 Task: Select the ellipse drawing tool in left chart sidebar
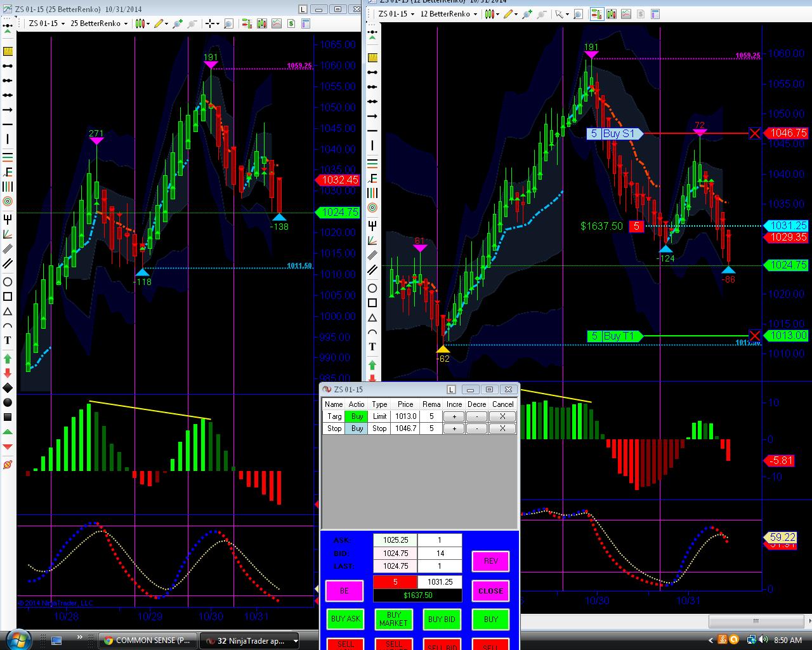pyautogui.click(x=8, y=282)
